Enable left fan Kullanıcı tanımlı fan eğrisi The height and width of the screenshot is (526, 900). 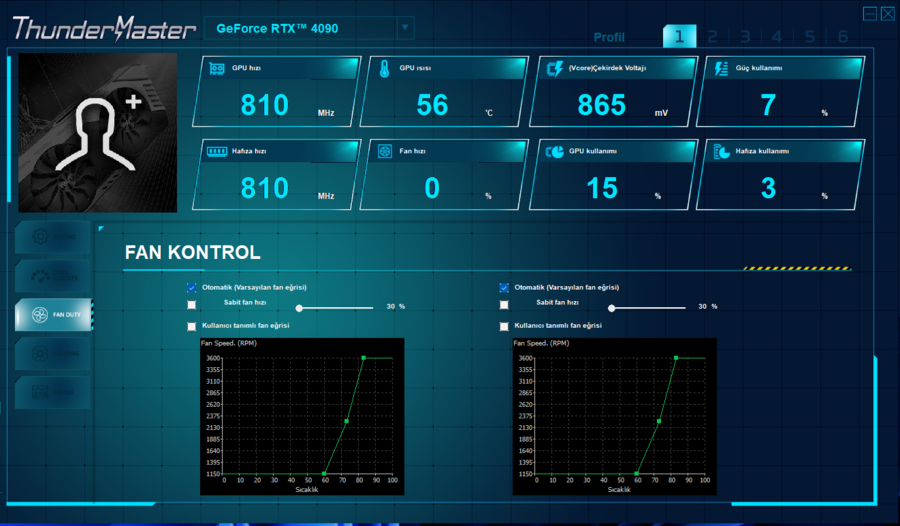click(192, 326)
